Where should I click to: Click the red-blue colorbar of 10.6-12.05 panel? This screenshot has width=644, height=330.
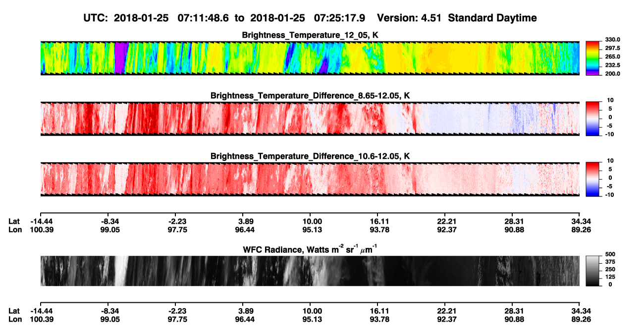click(x=593, y=178)
